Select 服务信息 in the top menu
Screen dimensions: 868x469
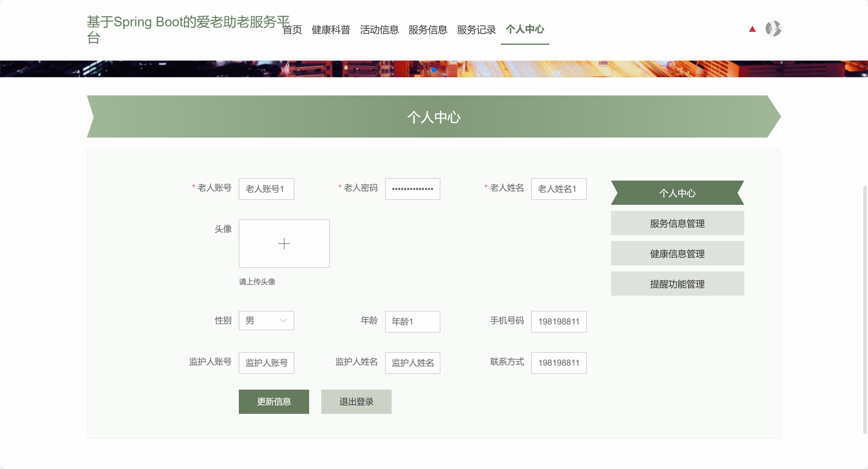point(428,30)
